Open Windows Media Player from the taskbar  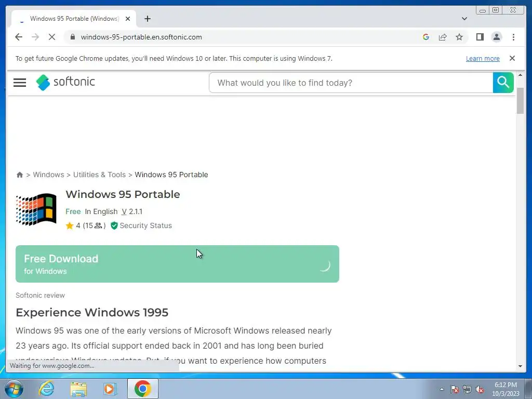click(110, 389)
